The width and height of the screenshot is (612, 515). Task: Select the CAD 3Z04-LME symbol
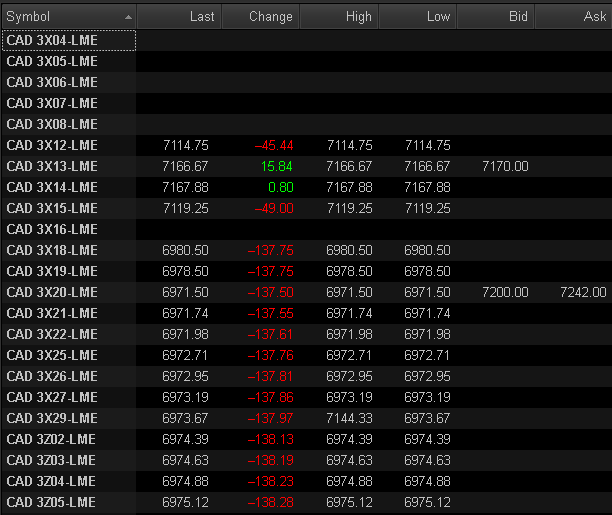click(x=51, y=481)
